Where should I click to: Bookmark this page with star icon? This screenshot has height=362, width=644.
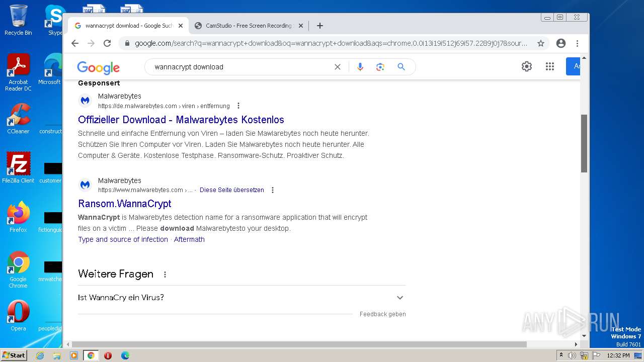(x=541, y=43)
